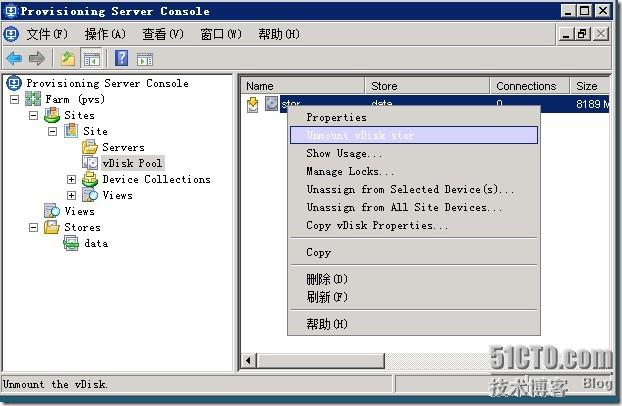Click the vDisk disk icon beside stor

271,104
